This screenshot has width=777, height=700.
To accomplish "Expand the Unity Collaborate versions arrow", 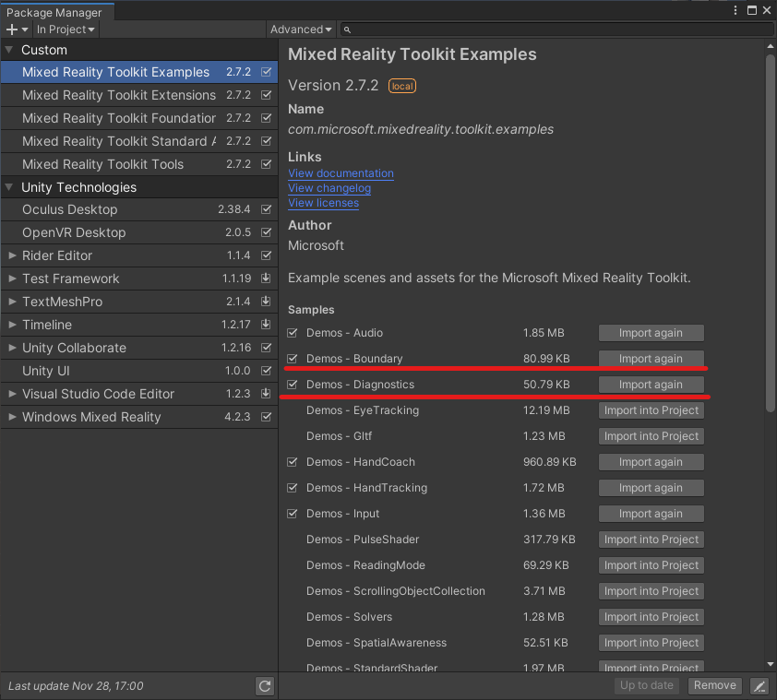I will [12, 348].
